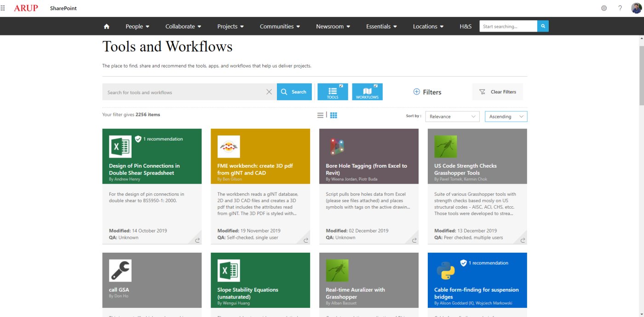Expand the Projects menu
644x317 pixels.
230,26
